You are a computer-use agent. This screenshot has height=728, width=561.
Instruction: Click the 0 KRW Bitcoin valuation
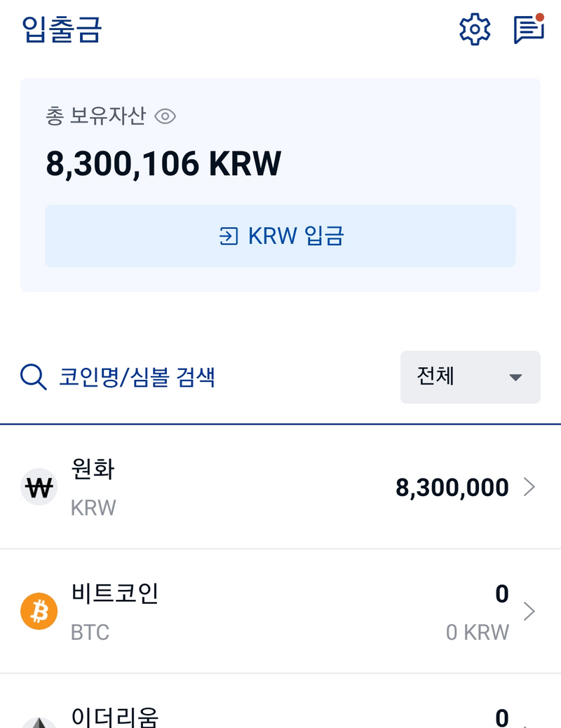click(x=478, y=632)
